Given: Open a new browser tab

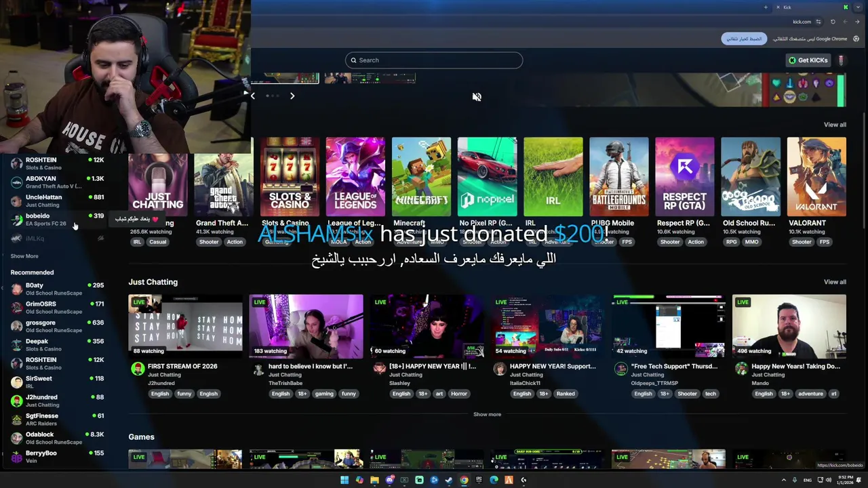Looking at the screenshot, I should point(766,7).
